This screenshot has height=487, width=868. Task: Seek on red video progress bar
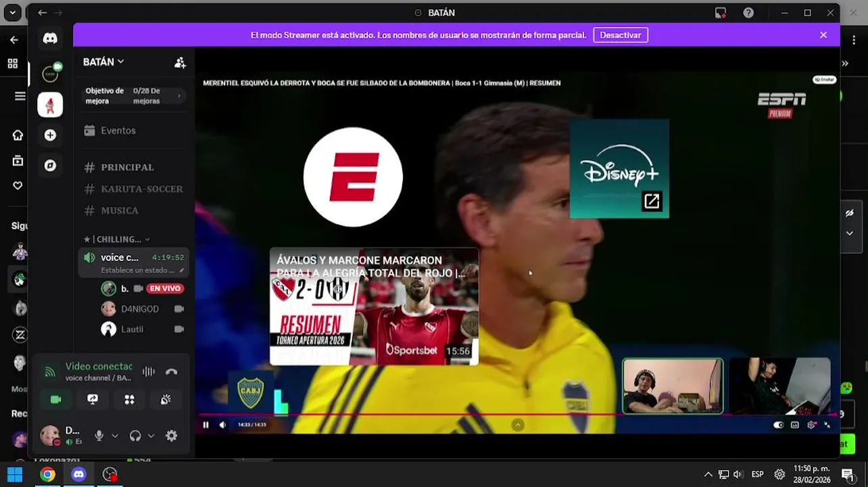click(x=518, y=414)
